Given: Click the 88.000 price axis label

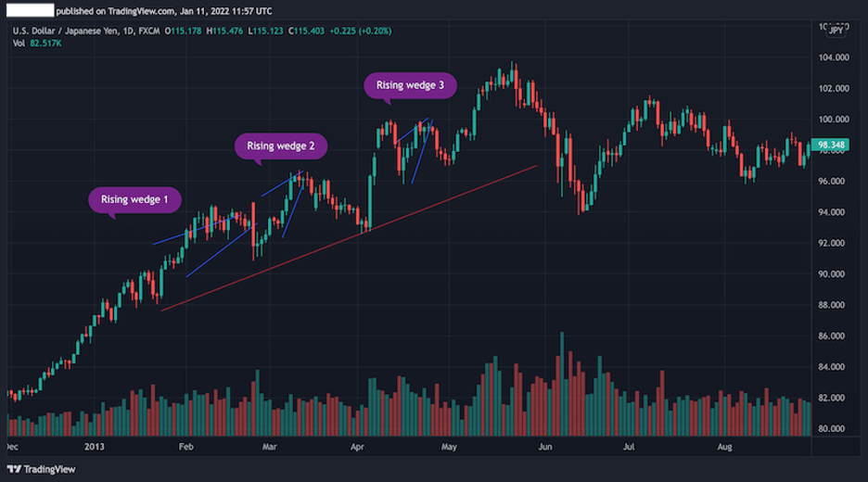Looking at the screenshot, I should pos(834,306).
